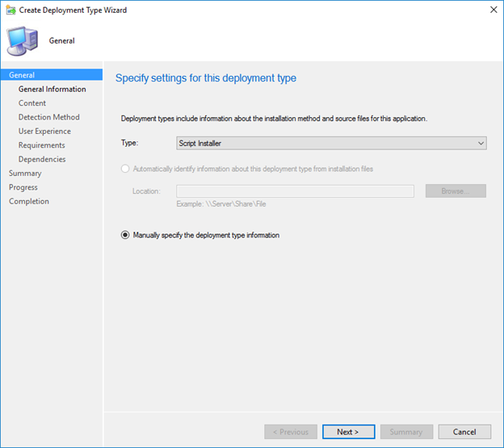Image resolution: width=504 pixels, height=448 pixels.
Task: Close the Create Deployment Type Wizard window
Action: (x=491, y=10)
